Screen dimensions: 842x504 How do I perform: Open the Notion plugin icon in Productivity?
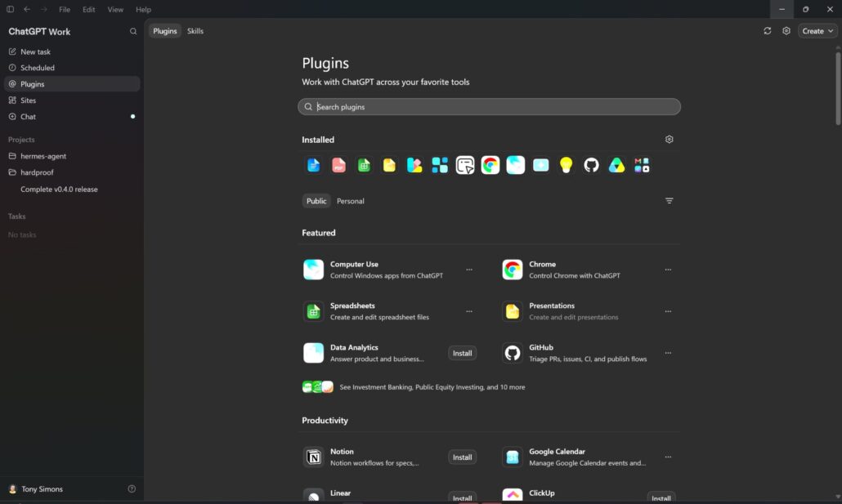tap(314, 457)
